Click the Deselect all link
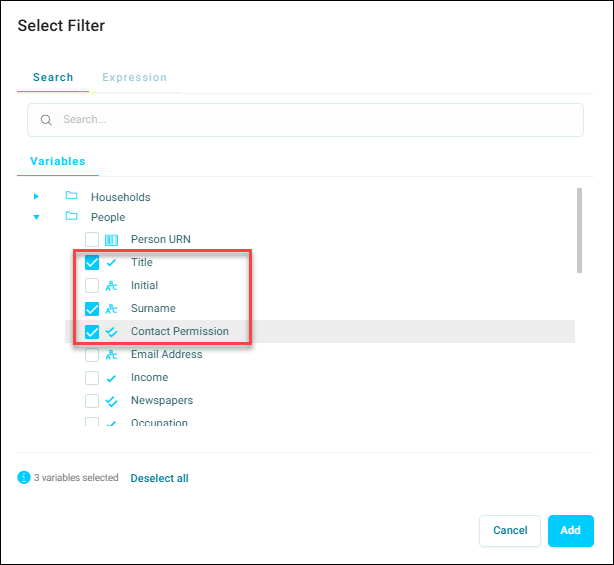The image size is (614, 565). (159, 478)
